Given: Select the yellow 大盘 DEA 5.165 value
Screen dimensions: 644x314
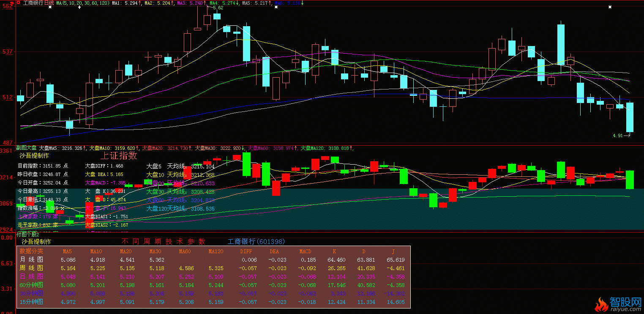Looking at the screenshot, I should tap(104, 174).
